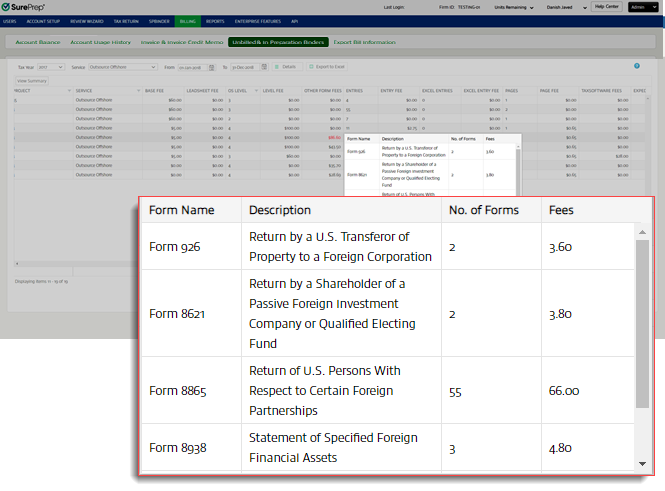The height and width of the screenshot is (491, 665).
Task: Click the blue help info icon
Action: (637, 66)
